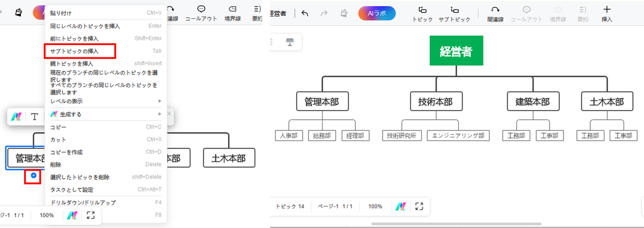Select the 経理部 subtopic
The image size is (644, 228).
tap(355, 136)
